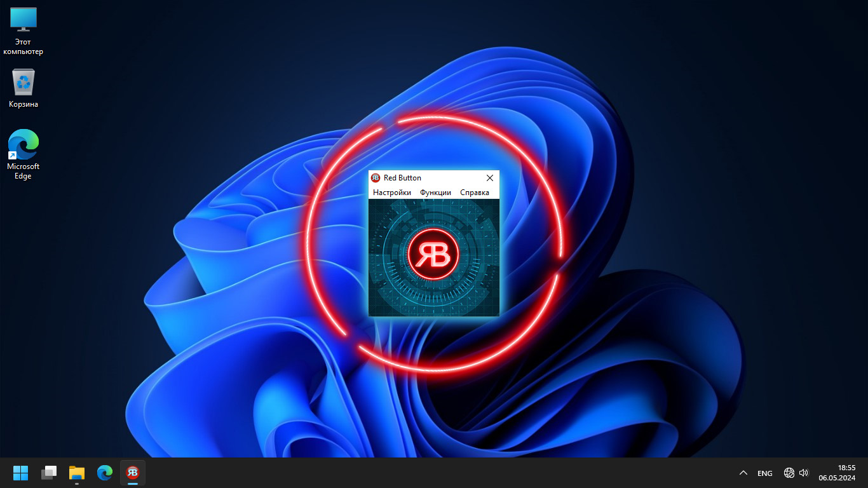Open the Справка menu

475,193
